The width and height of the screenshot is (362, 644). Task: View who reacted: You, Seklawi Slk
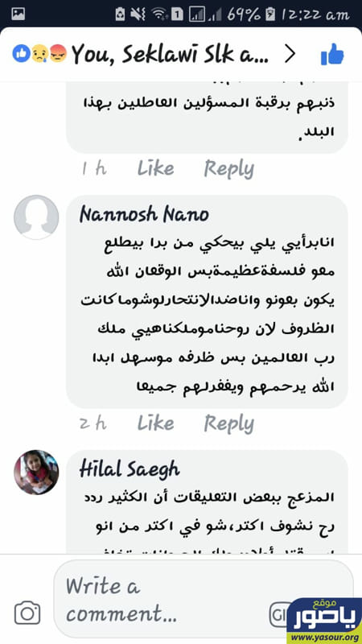point(170,54)
